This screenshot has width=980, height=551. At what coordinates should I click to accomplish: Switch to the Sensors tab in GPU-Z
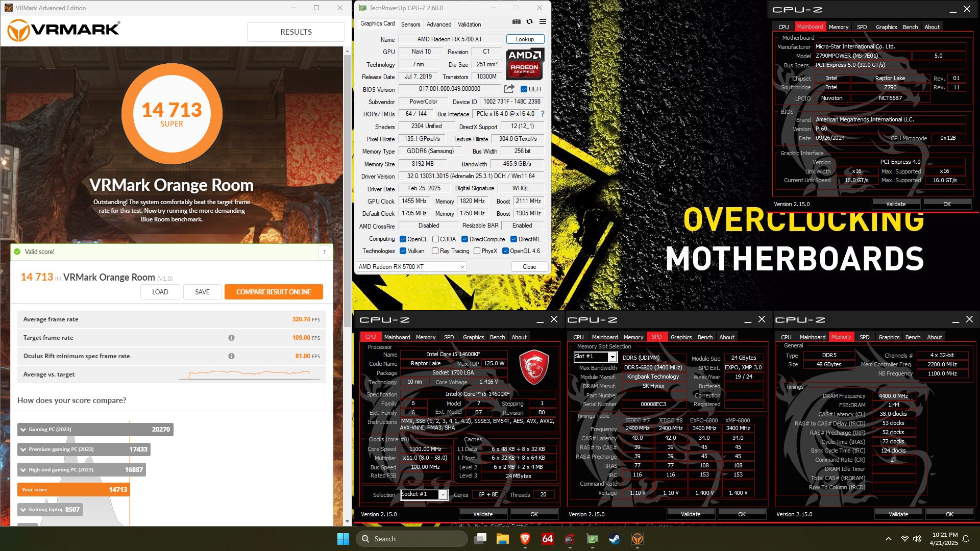click(410, 24)
